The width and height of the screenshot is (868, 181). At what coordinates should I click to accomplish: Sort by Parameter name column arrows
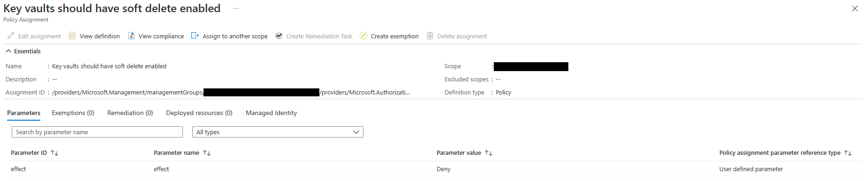tap(207, 153)
